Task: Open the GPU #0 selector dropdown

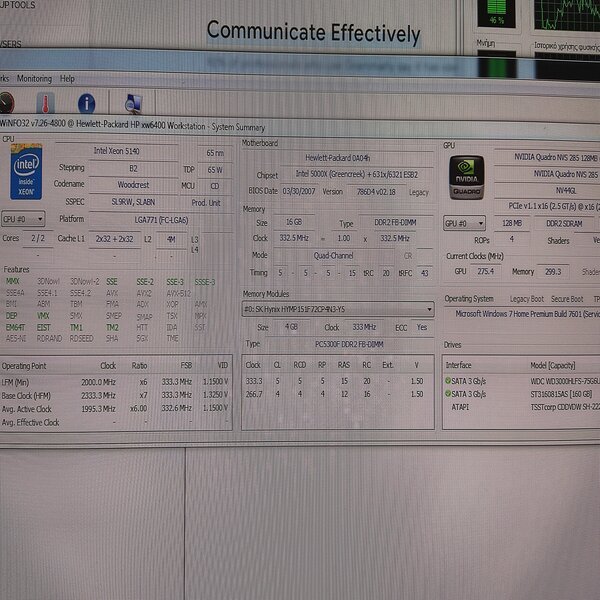Action: point(465,223)
